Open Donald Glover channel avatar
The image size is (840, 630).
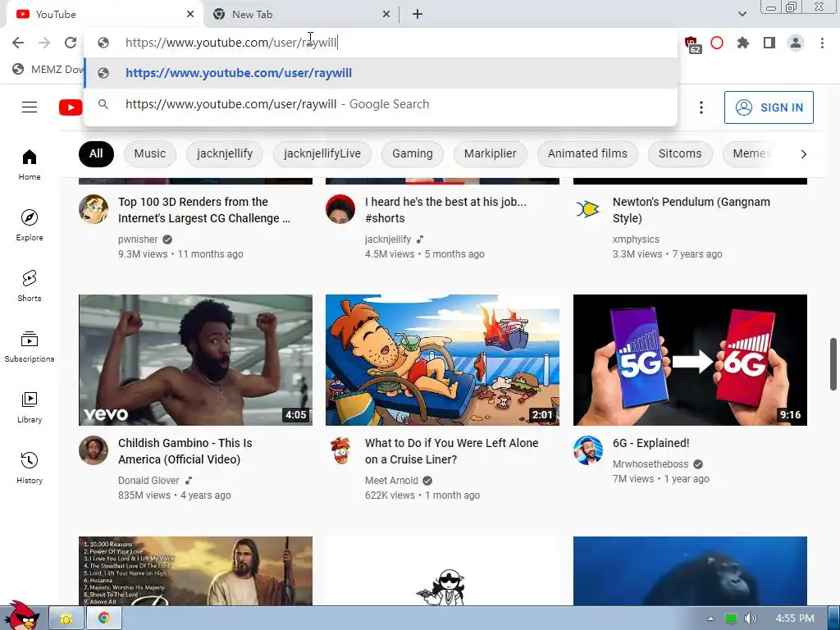point(94,450)
